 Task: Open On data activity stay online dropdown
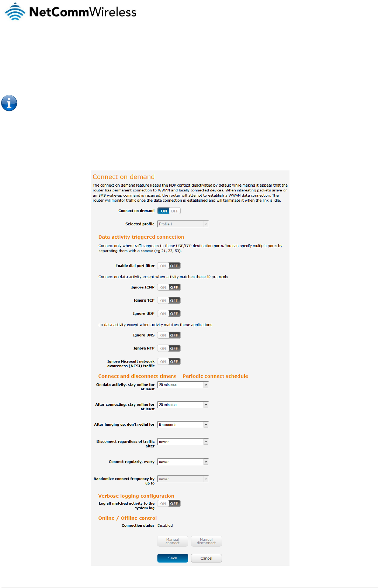[x=183, y=385]
